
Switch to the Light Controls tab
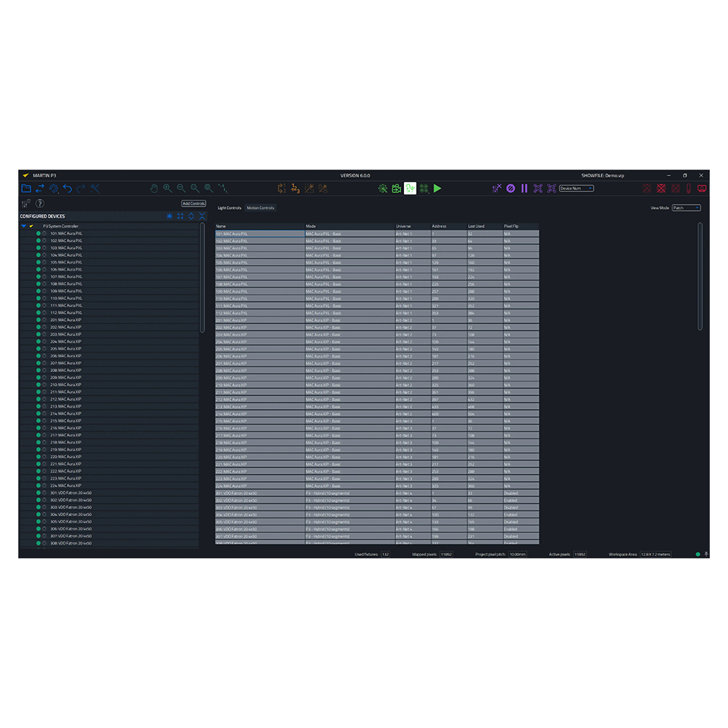coord(229,208)
